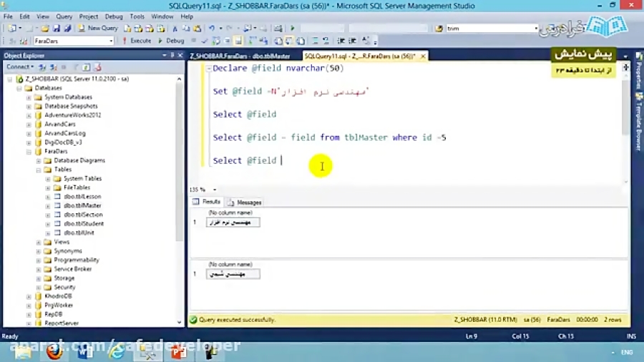Open the Tools menu
The height and width of the screenshot is (362, 644).
(x=137, y=16)
